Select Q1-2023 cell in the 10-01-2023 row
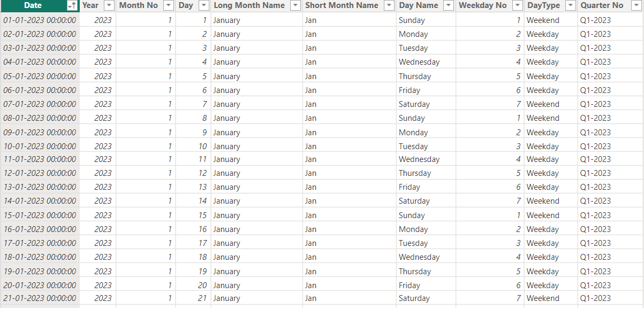 tap(595, 146)
